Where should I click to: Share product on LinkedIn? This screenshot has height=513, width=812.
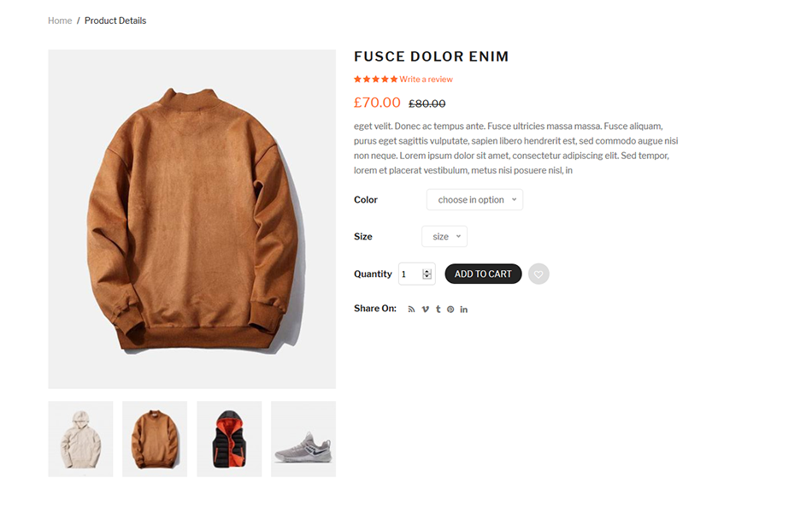click(x=464, y=310)
